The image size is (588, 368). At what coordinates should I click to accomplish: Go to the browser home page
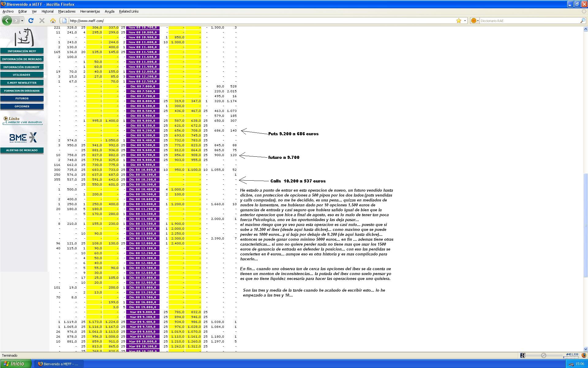(53, 21)
